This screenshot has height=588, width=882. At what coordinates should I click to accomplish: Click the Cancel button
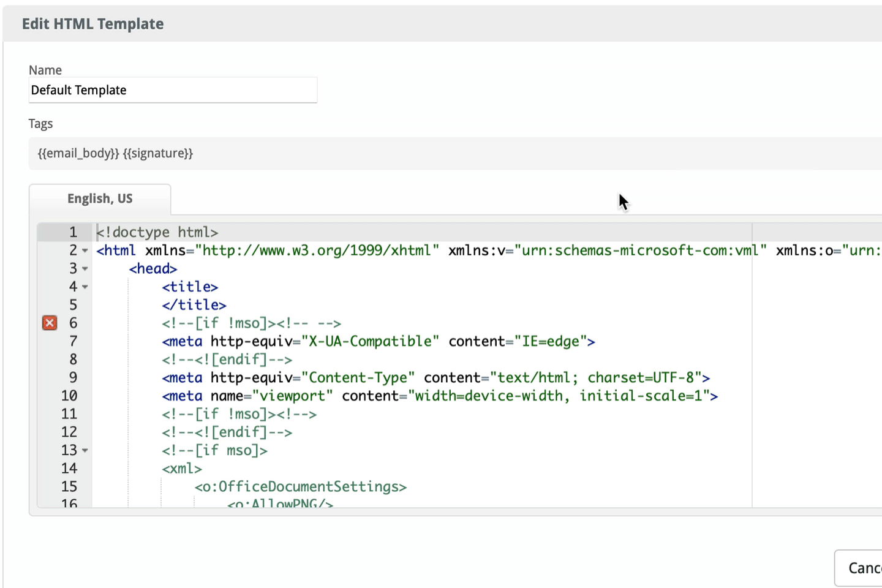point(859,568)
